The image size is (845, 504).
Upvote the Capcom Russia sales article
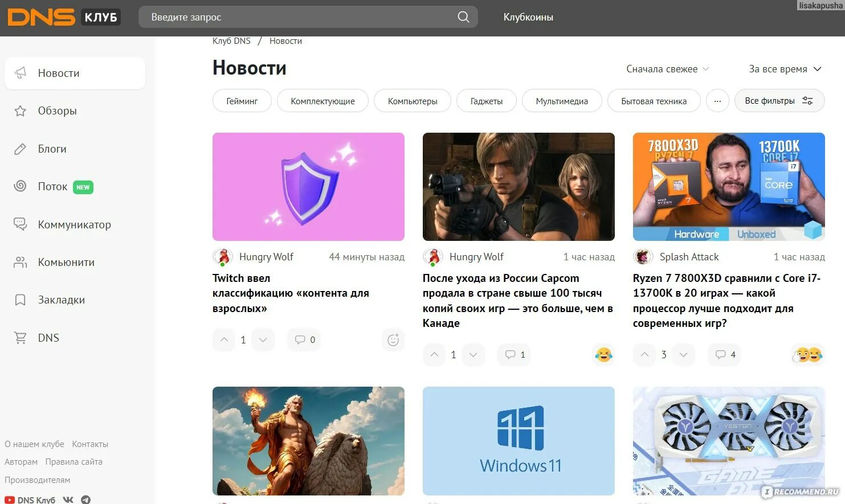434,355
